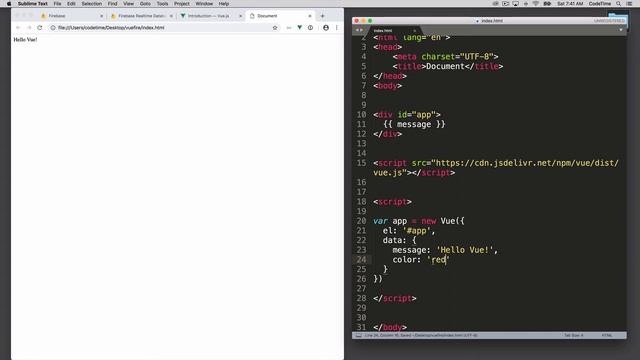Open the Selection menu
This screenshot has height=360, width=640.
coord(91,4)
